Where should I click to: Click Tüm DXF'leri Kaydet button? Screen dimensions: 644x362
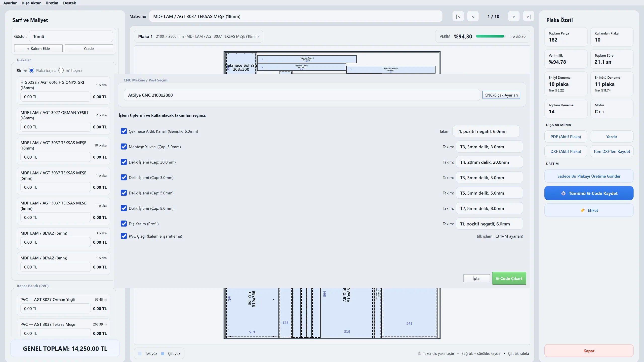pos(612,151)
